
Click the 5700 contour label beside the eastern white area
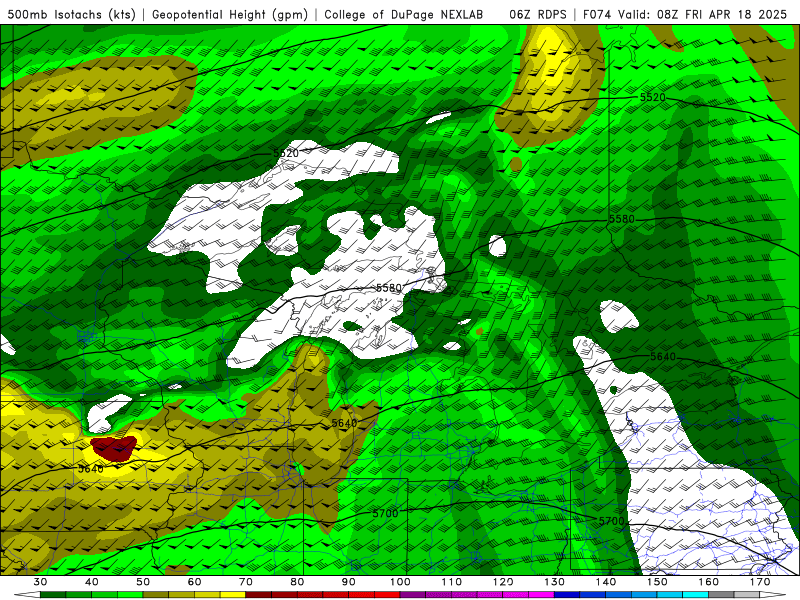(611, 521)
